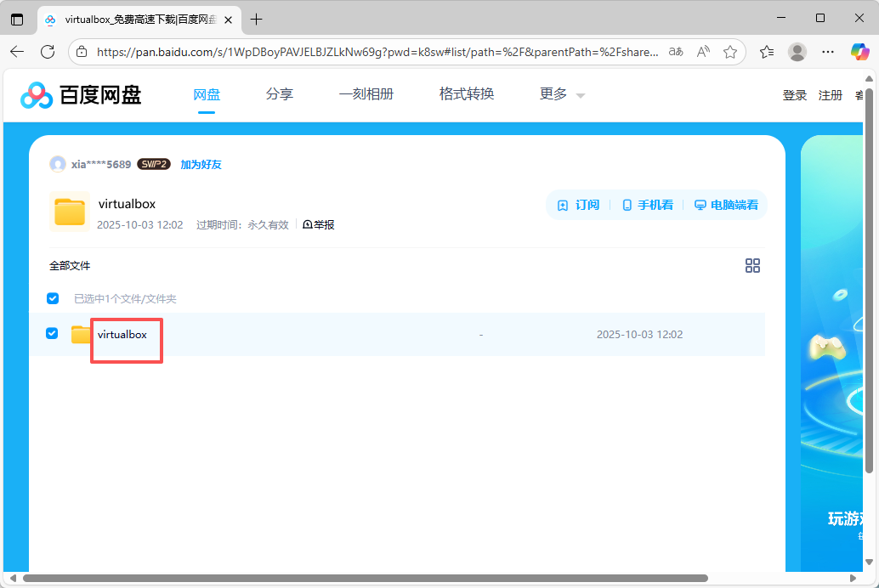
Task: Select the 格式转换 tab
Action: pyautogui.click(x=467, y=94)
